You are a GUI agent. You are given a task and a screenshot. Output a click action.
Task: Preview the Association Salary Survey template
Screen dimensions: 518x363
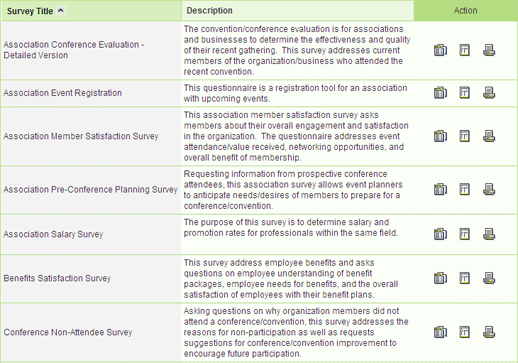click(x=464, y=234)
